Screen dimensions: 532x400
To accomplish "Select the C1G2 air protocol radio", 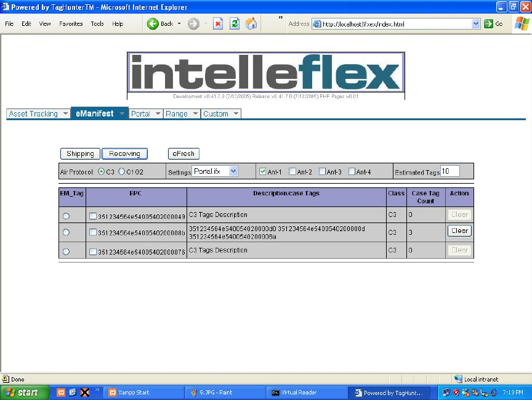I will (x=121, y=171).
